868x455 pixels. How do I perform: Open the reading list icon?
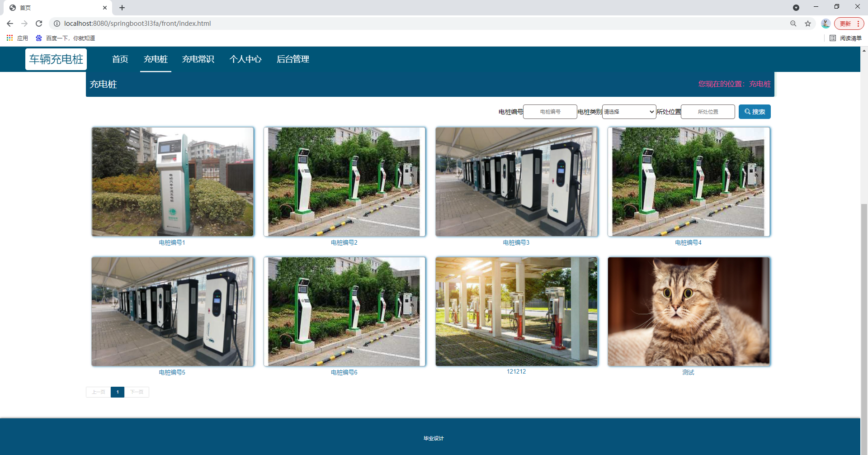pos(833,38)
